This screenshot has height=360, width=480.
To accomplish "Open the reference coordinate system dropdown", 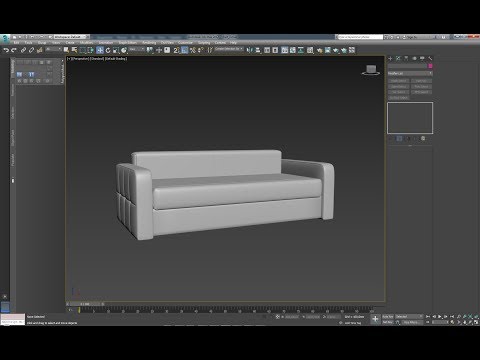I will (137, 49).
